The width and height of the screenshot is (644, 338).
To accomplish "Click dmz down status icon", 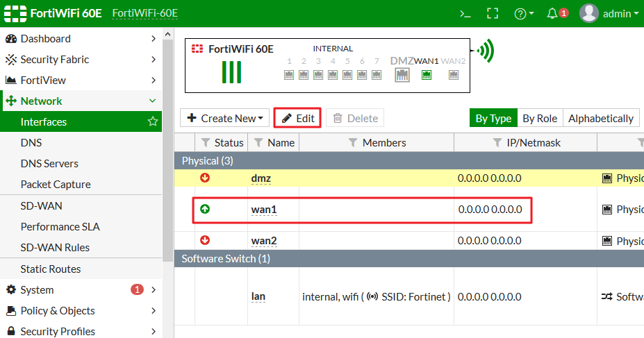I will coord(205,178).
